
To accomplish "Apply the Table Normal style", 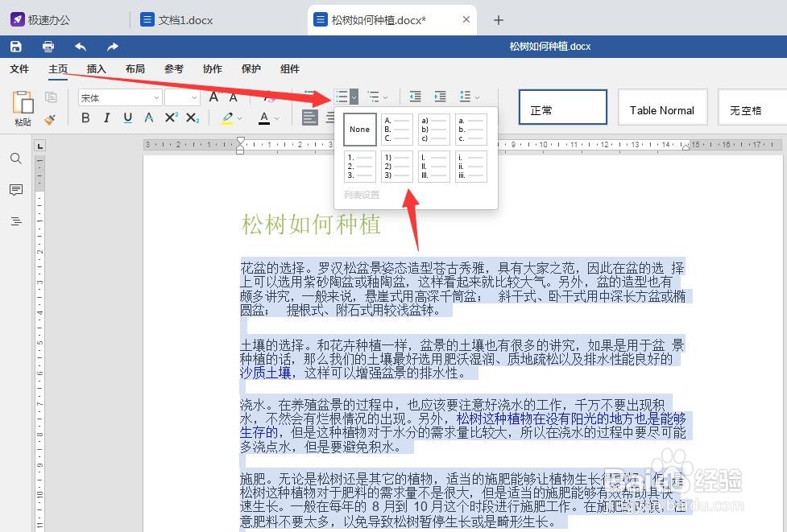I will [x=662, y=107].
